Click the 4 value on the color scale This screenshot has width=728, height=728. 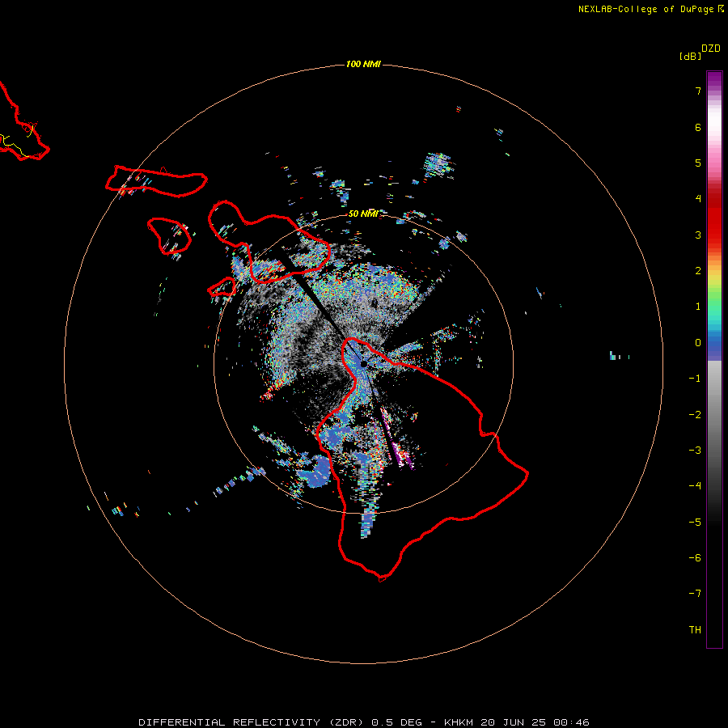(x=698, y=199)
